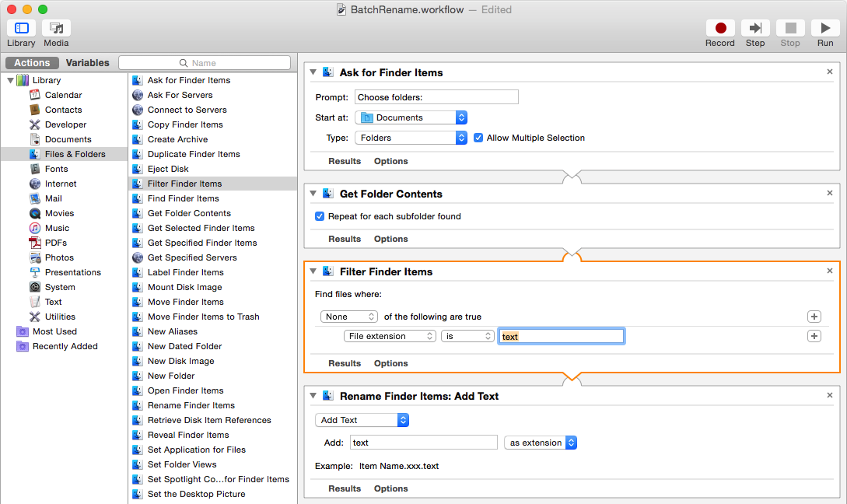Collapse the Library tree disclosure triangle

coord(10,80)
